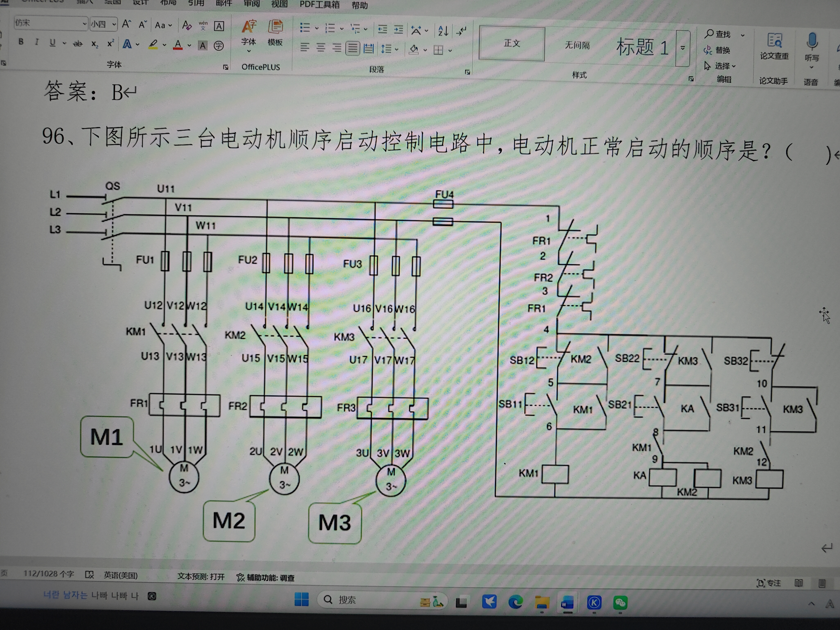This screenshot has width=840, height=630.
Task: Open the styles pane launcher
Action: pos(691,79)
